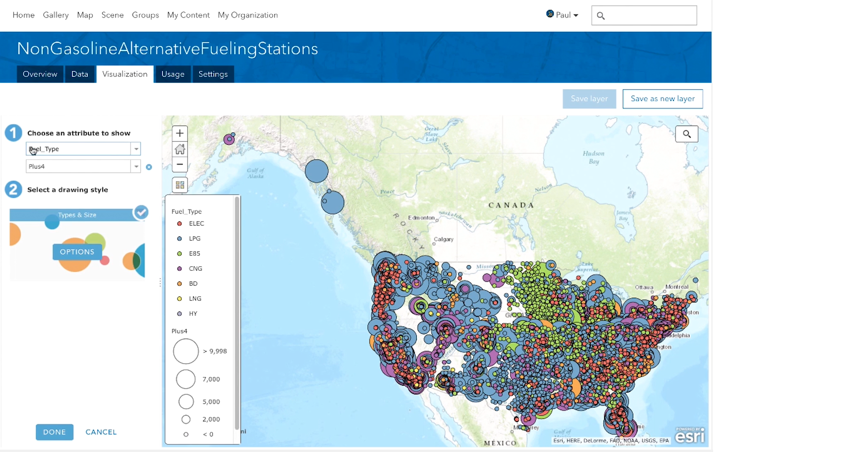Click the search icon in top search box
868x452 pixels.
(x=601, y=16)
